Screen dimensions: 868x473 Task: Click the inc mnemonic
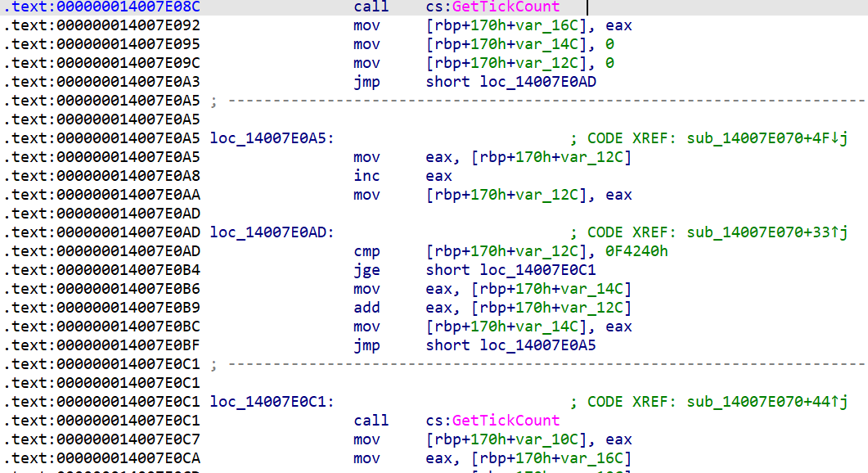[x=367, y=176]
